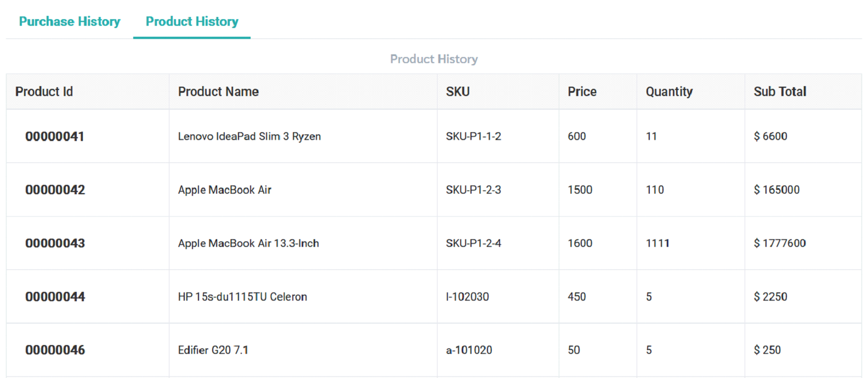868x378 pixels.
Task: Open product ID 00000042
Action: coord(55,190)
